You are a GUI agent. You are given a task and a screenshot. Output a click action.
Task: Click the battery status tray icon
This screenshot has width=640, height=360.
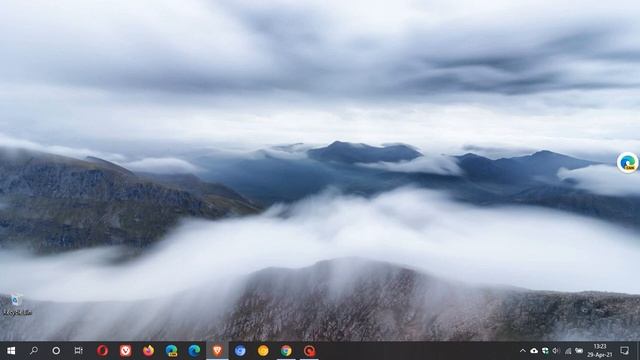(579, 351)
